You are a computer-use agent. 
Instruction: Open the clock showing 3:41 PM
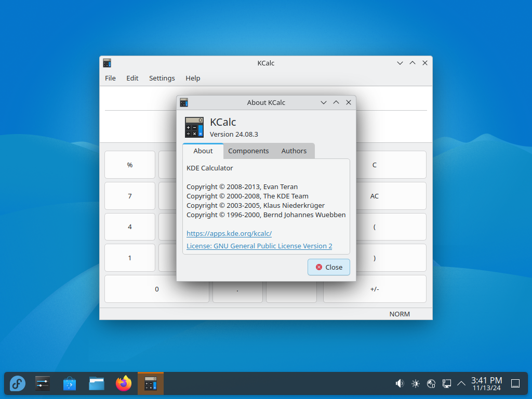(486, 384)
